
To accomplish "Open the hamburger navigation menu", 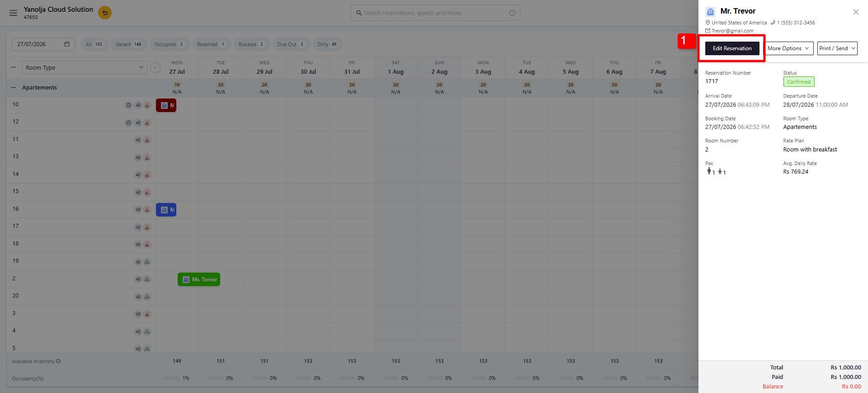I will pos(13,13).
